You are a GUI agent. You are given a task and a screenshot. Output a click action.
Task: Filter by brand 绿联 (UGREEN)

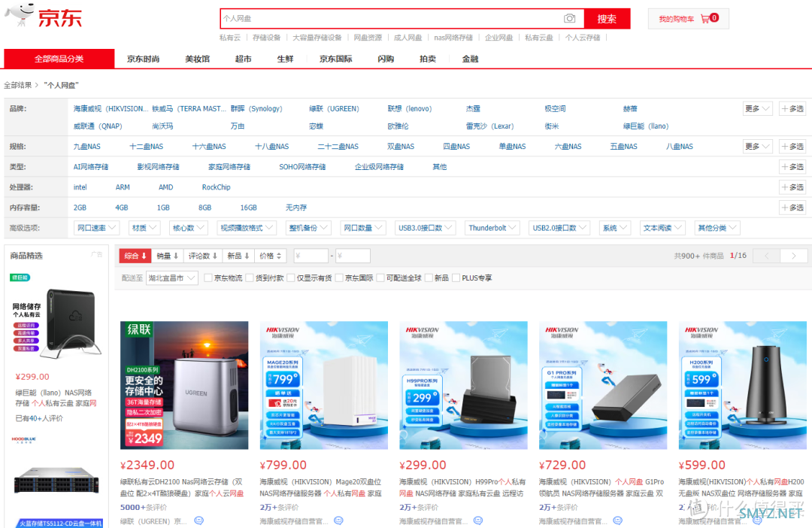(334, 109)
